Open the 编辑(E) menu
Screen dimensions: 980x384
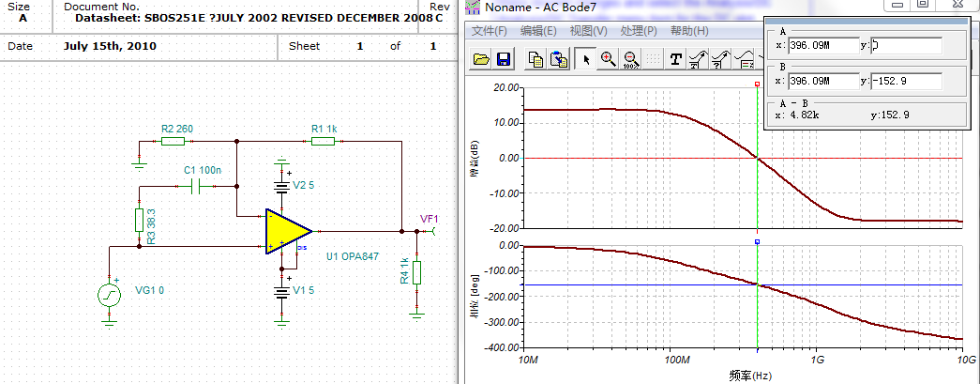point(538,31)
